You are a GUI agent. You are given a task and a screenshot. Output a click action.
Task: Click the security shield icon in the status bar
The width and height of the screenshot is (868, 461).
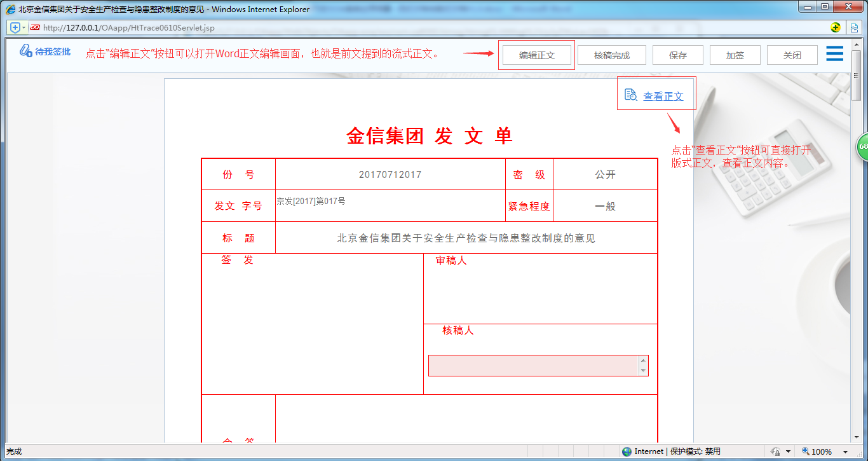pyautogui.click(x=775, y=451)
